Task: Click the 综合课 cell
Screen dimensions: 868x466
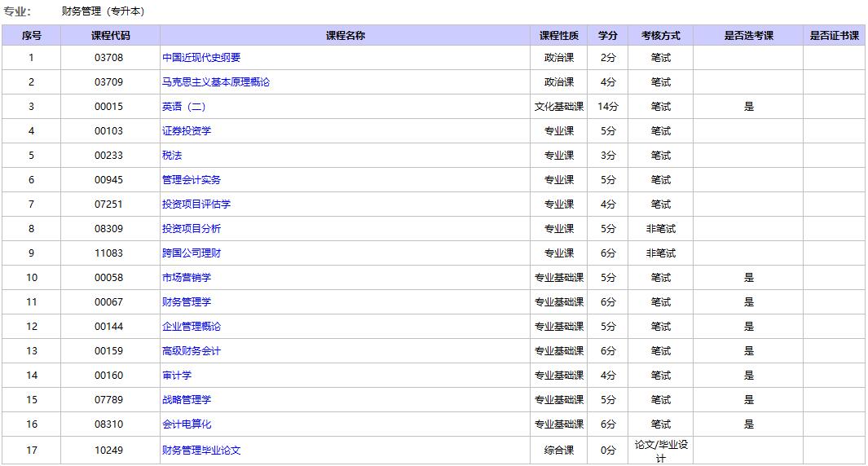Action: pyautogui.click(x=559, y=450)
